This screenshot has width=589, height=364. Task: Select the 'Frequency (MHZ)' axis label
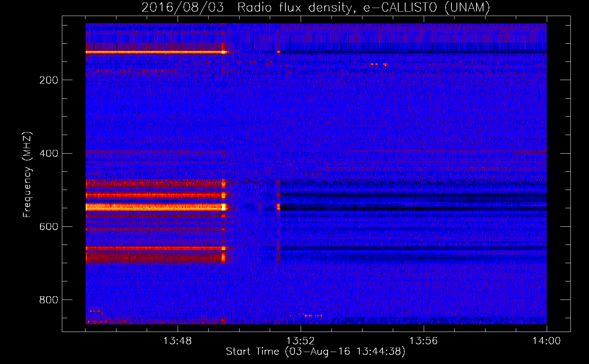(x=27, y=175)
